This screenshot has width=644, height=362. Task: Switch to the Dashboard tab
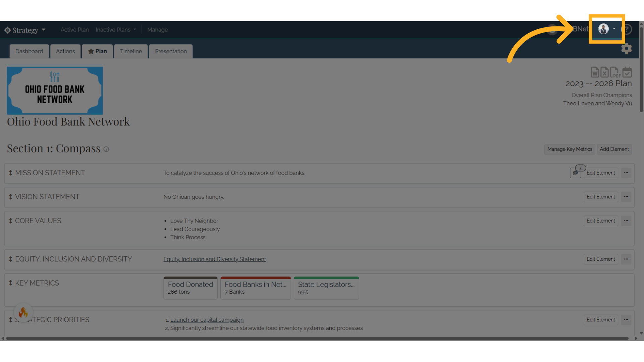(29, 51)
